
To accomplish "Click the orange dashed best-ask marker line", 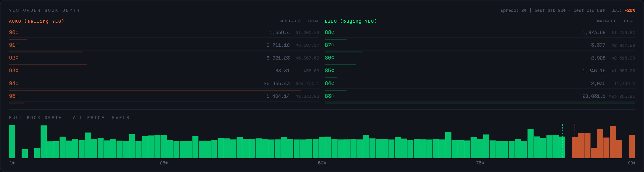I will [575, 141].
